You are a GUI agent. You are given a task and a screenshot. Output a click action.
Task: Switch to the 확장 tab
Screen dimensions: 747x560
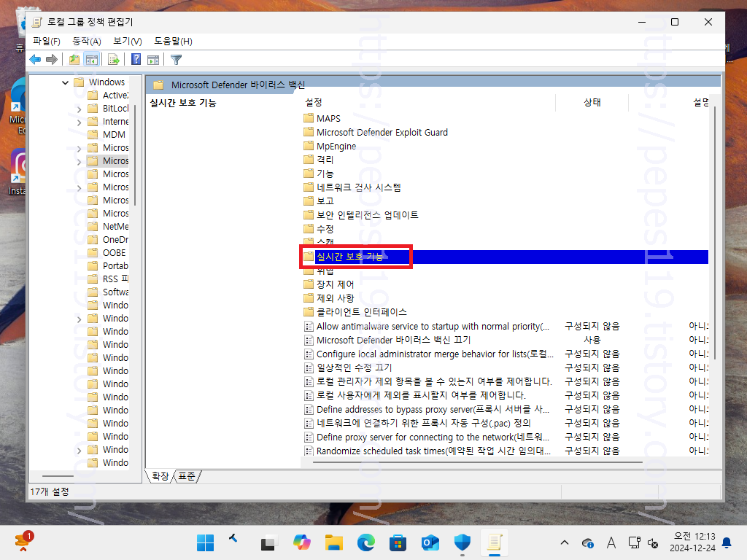(160, 475)
